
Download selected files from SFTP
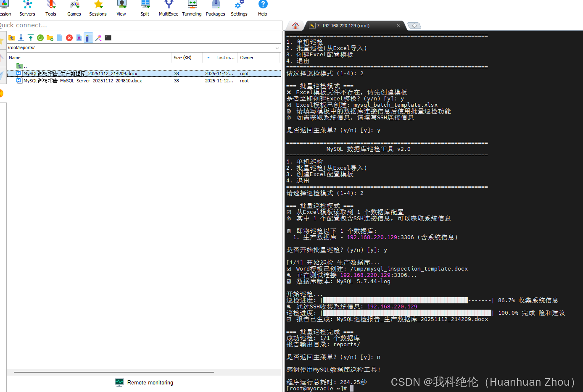click(21, 38)
